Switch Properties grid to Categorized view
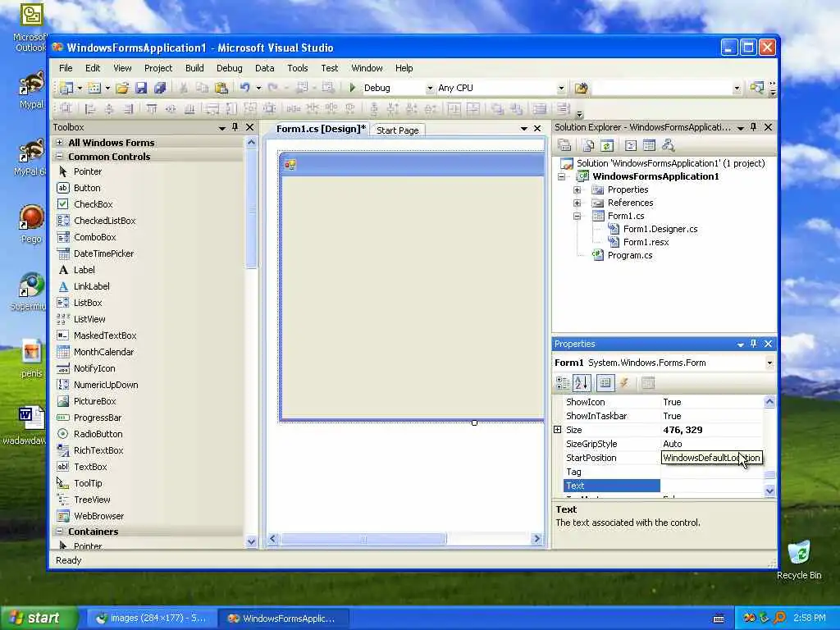 pos(563,383)
